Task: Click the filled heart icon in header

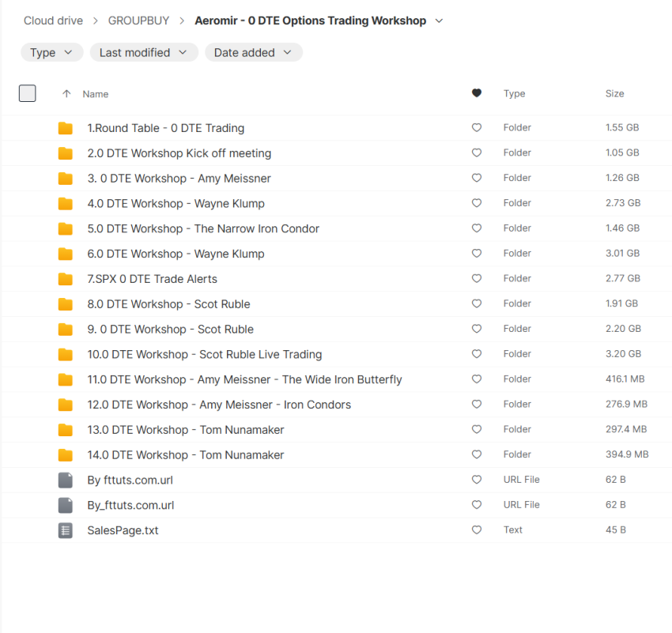Action: pos(476,93)
